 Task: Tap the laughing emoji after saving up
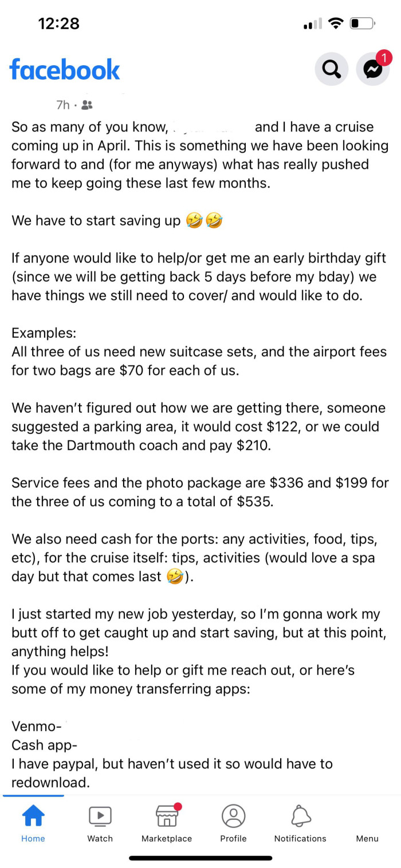point(195,220)
